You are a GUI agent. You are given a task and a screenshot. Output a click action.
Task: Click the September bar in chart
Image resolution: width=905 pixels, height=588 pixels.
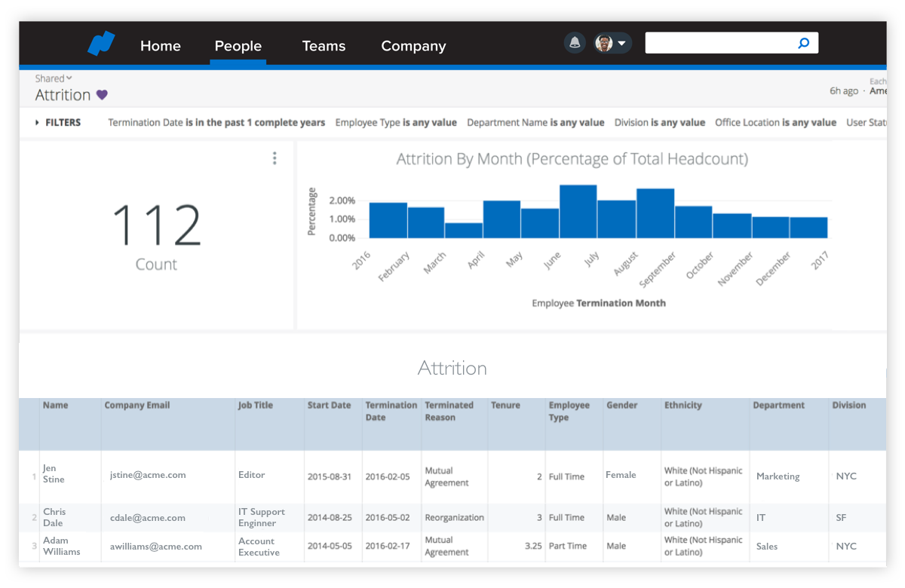(655, 213)
